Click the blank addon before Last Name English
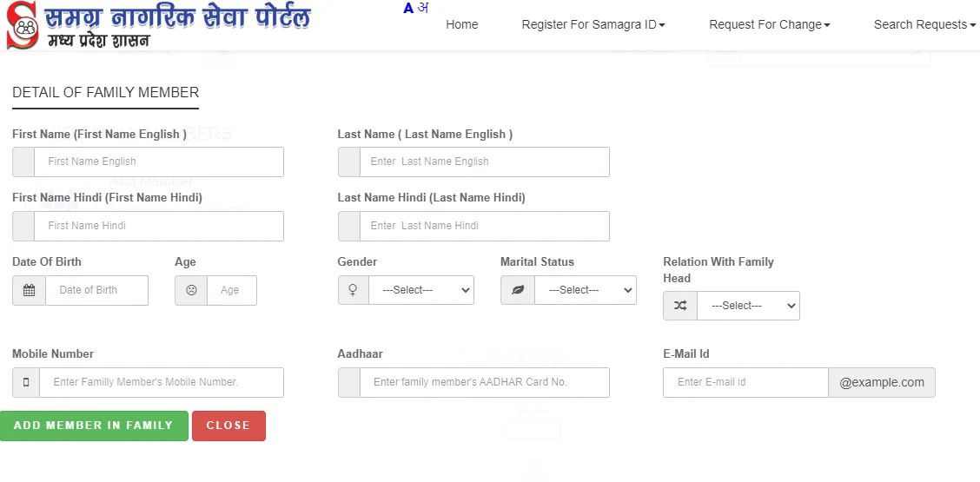The width and height of the screenshot is (980, 482). pos(348,162)
